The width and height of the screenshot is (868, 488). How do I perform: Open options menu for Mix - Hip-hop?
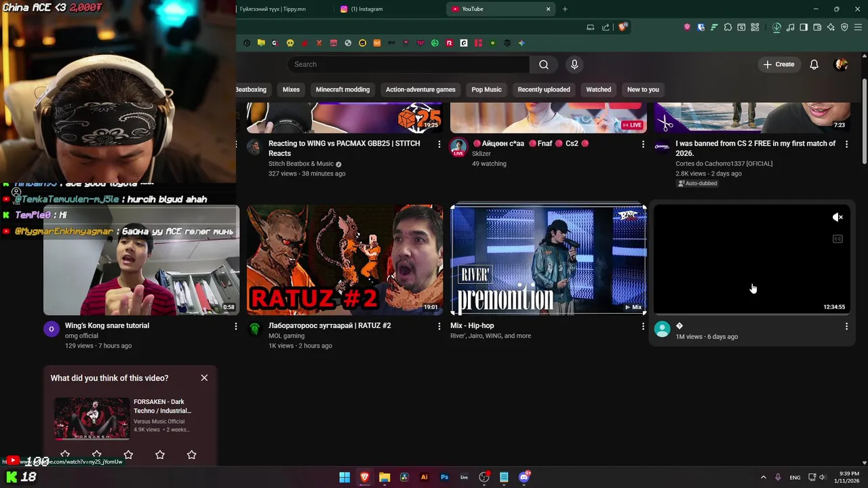(643, 326)
